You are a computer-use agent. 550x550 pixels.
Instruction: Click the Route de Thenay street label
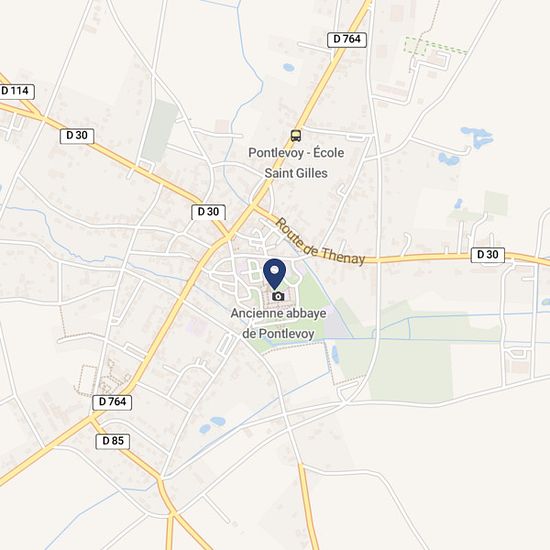coord(320,242)
